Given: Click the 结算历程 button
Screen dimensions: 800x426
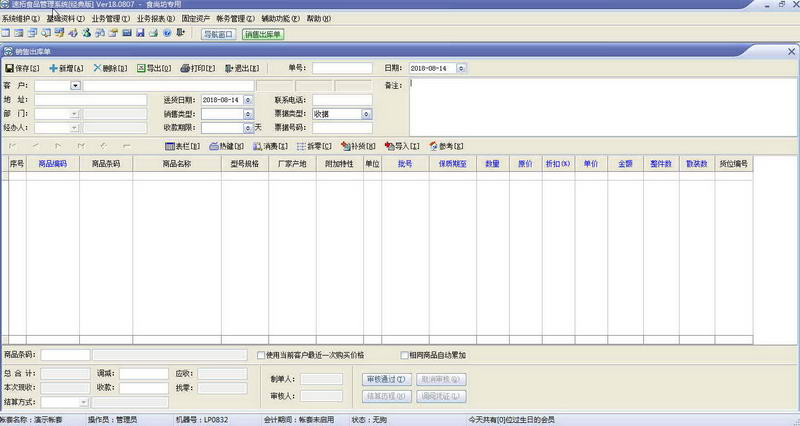Looking at the screenshot, I should coord(386,396).
